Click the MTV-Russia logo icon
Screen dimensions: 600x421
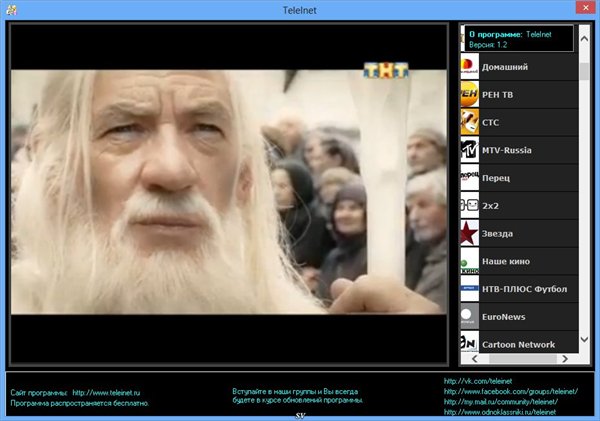pos(470,150)
